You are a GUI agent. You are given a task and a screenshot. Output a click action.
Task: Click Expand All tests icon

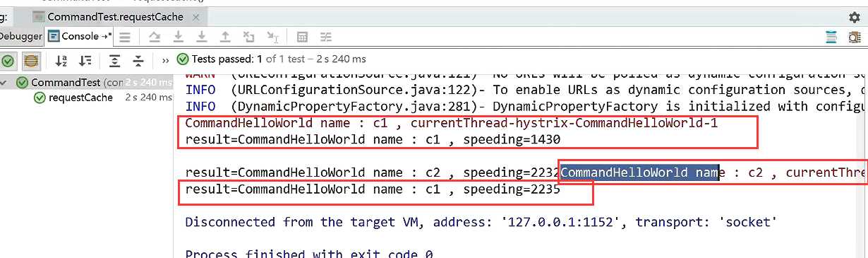[115, 60]
